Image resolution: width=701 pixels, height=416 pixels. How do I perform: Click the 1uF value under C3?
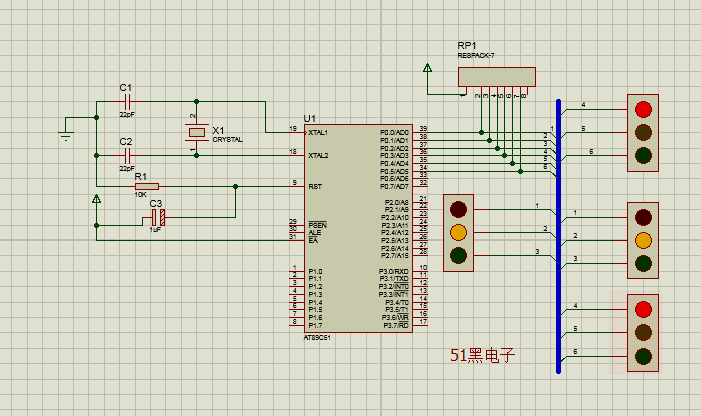(155, 229)
